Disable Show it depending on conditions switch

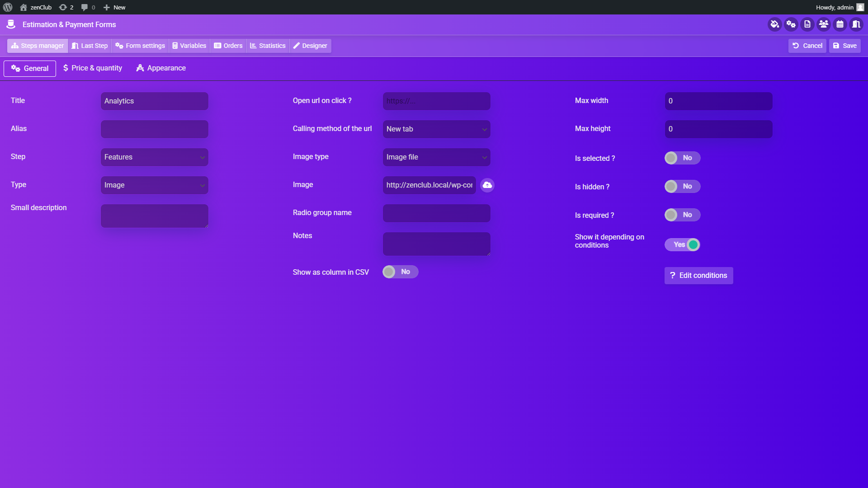(x=682, y=244)
